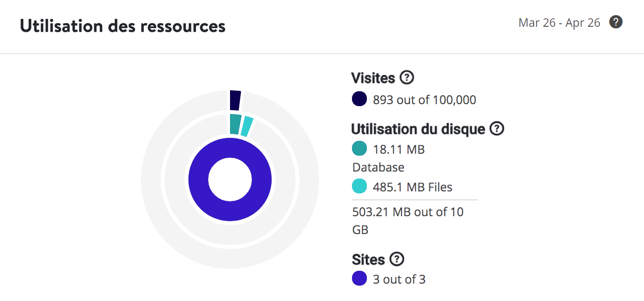Select the dark navy Visites legend dot
Viewport: 644px width, 301px height.
[358, 99]
